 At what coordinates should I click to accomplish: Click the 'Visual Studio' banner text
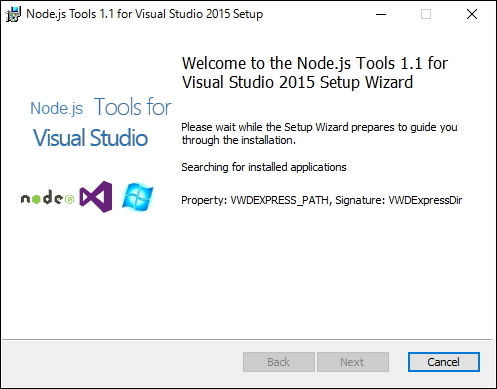click(90, 138)
